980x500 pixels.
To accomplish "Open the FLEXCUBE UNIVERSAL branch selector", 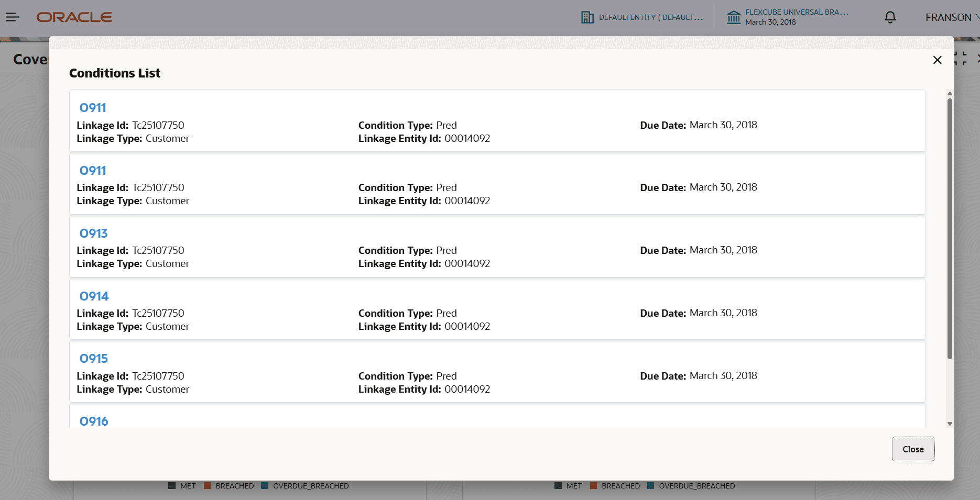I will [797, 12].
